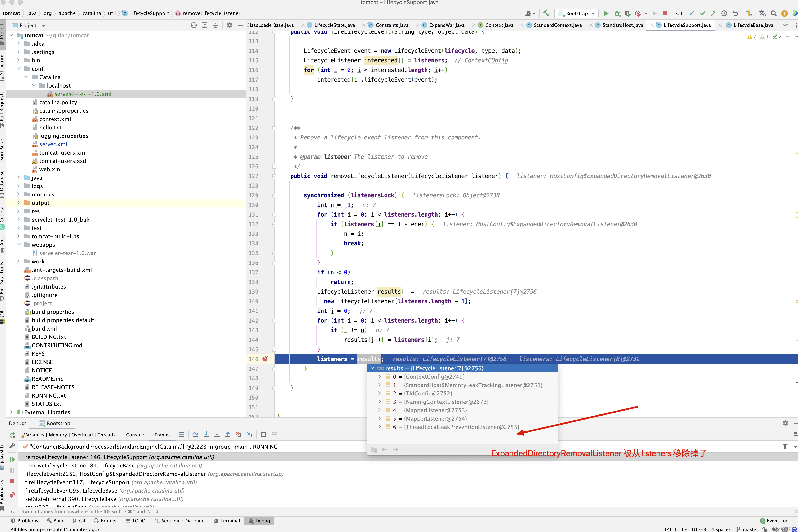This screenshot has width=798, height=532.
Task: Click View Breakpoints icon in debug sidebar
Action: (x=12, y=495)
